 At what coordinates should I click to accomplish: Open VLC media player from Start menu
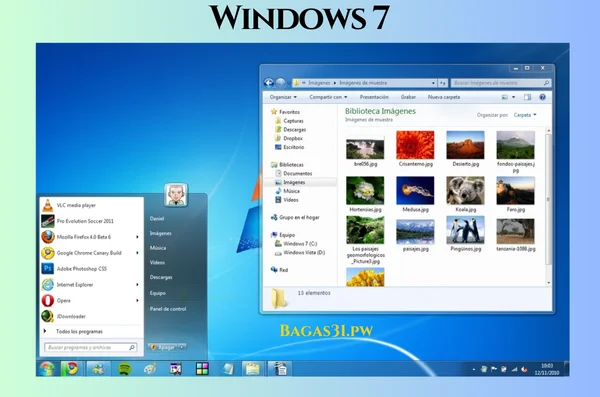(x=91, y=205)
